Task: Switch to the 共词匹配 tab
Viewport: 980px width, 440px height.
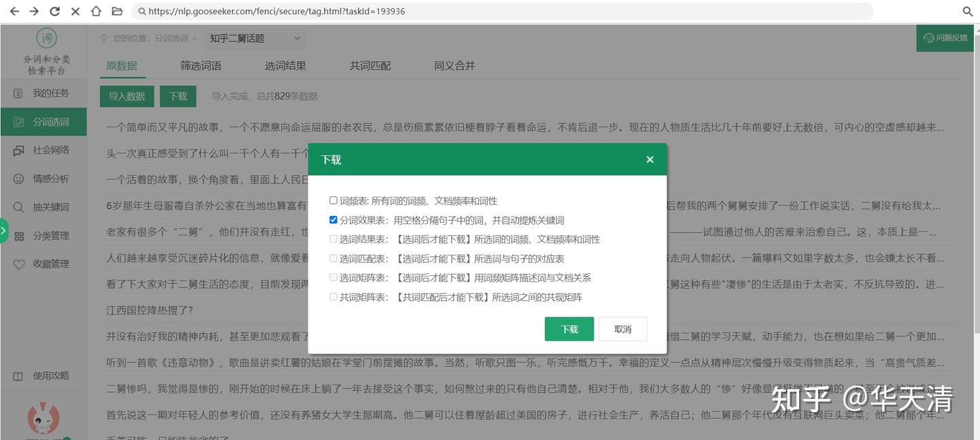Action: pos(370,65)
